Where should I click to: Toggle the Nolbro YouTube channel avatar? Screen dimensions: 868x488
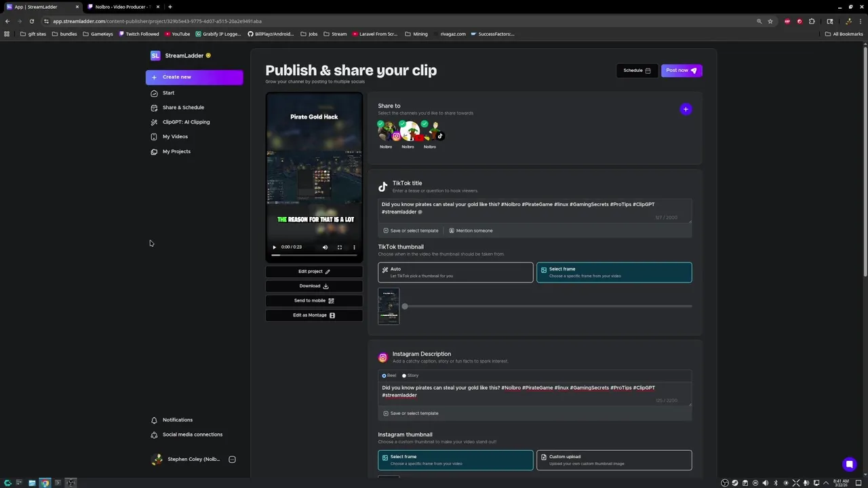pos(409,131)
